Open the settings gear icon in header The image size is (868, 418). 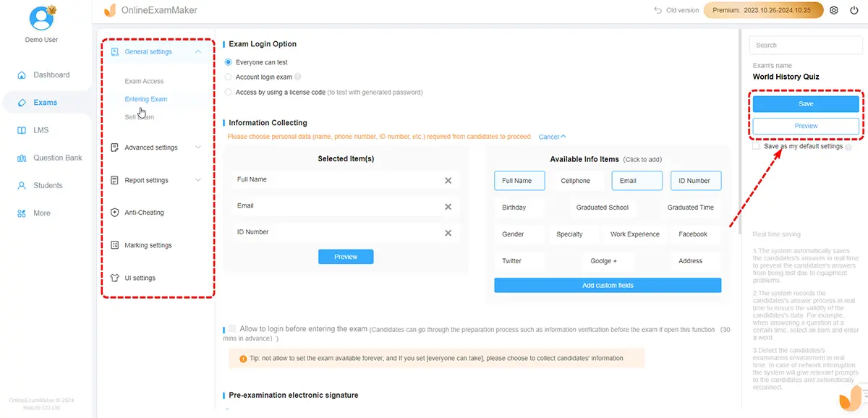834,11
